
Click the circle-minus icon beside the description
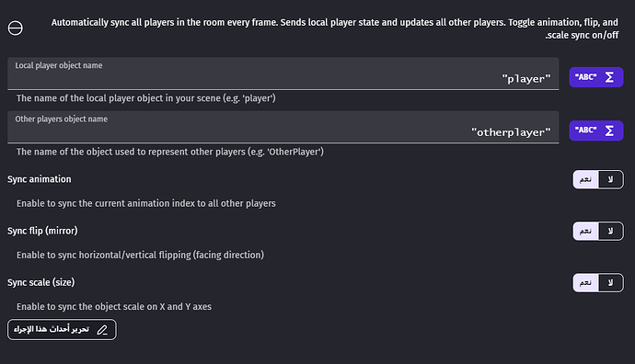point(16,28)
